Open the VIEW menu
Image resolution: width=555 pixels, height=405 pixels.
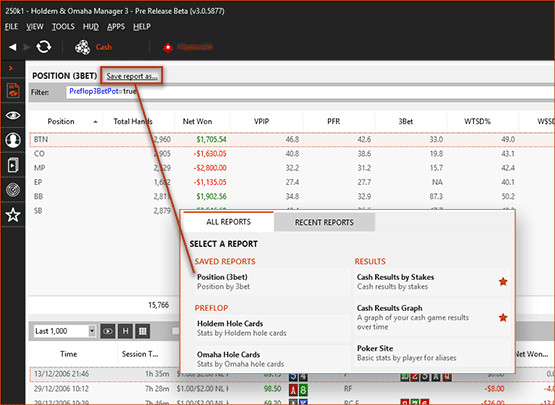[x=35, y=27]
